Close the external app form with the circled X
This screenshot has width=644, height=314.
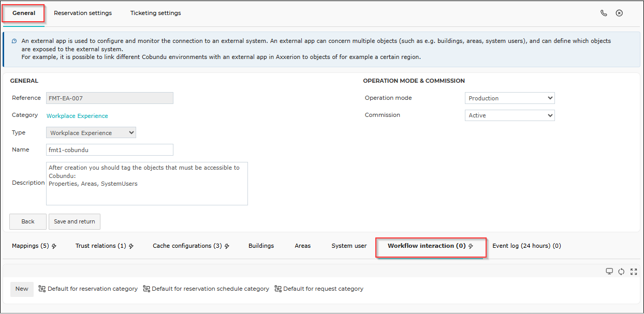[619, 13]
